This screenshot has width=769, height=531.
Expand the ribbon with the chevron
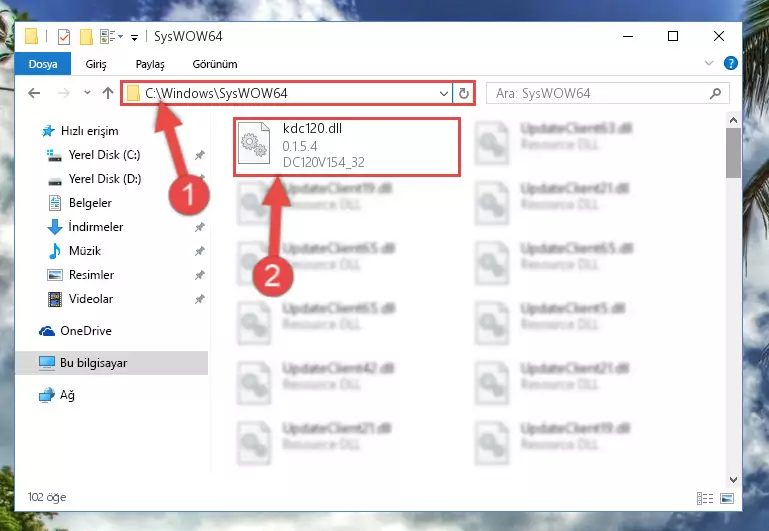(709, 63)
